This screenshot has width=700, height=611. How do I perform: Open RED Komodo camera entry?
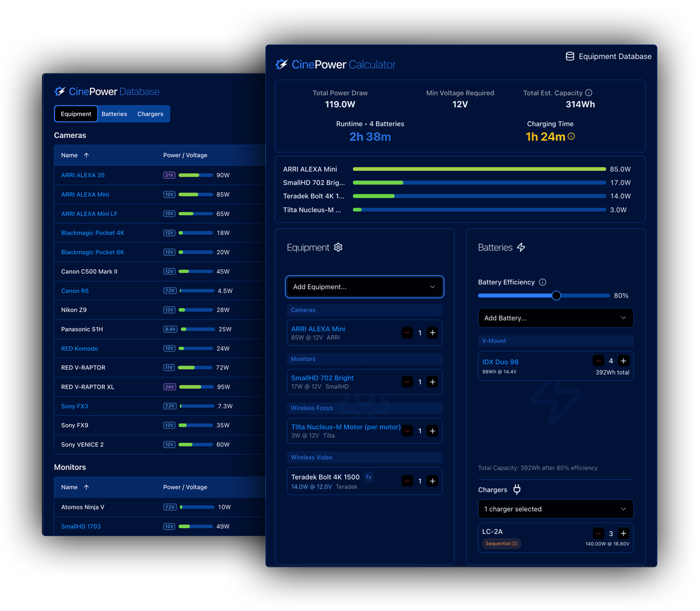[80, 348]
